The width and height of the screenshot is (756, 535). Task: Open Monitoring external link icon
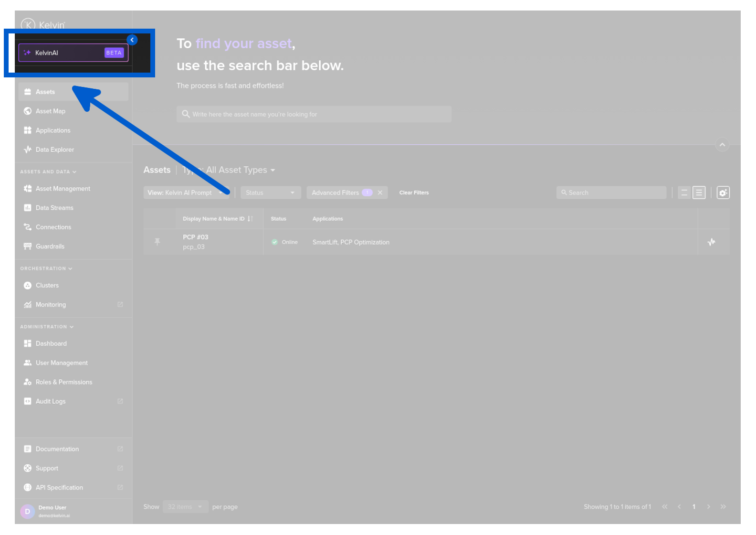coord(120,305)
